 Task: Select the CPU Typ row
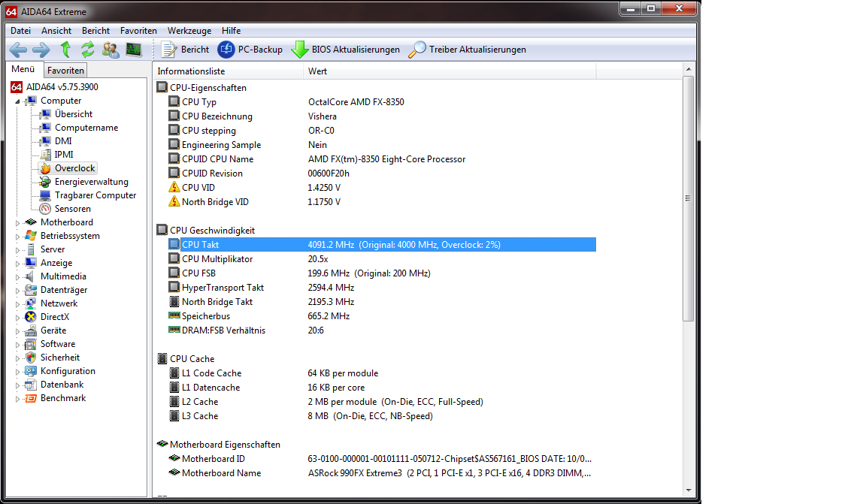coord(382,102)
